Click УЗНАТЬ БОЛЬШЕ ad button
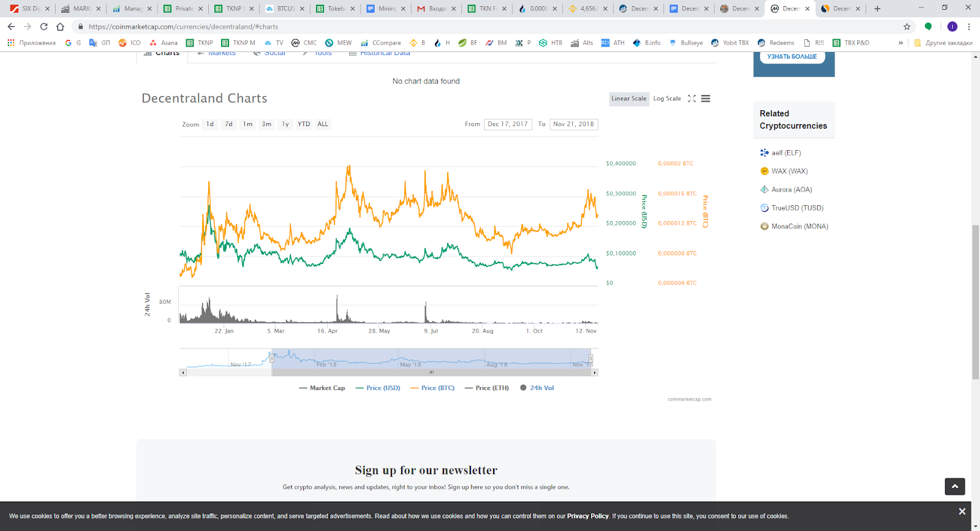The width and height of the screenshot is (980, 531). tap(792, 56)
